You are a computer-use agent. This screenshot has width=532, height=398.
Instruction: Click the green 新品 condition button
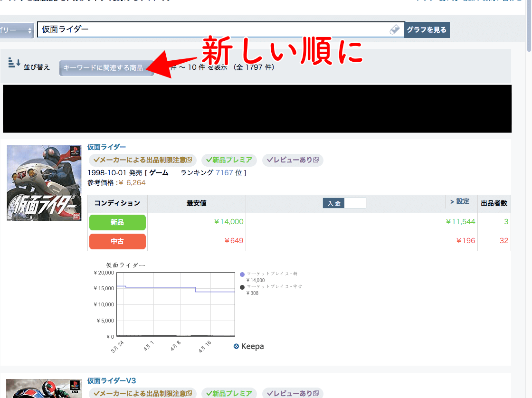pyautogui.click(x=117, y=222)
